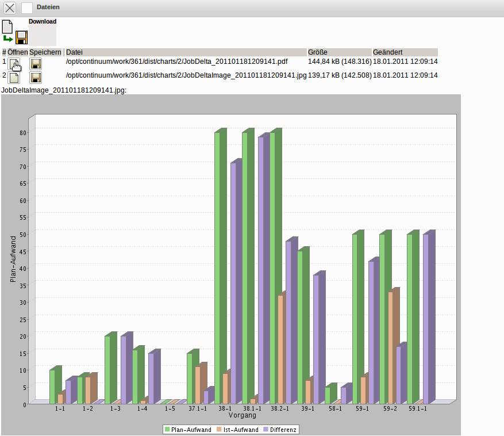This screenshot has width=504, height=436.
Task: Save the JobDelta PDF file in row 1
Action: click(x=36, y=63)
